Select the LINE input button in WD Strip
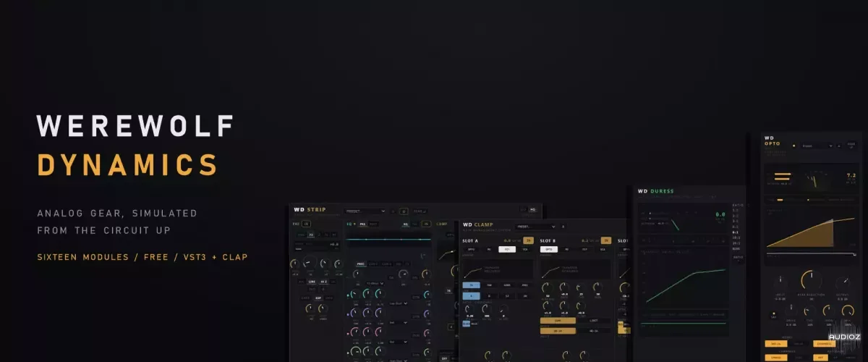The width and height of the screenshot is (868, 362). point(312,282)
